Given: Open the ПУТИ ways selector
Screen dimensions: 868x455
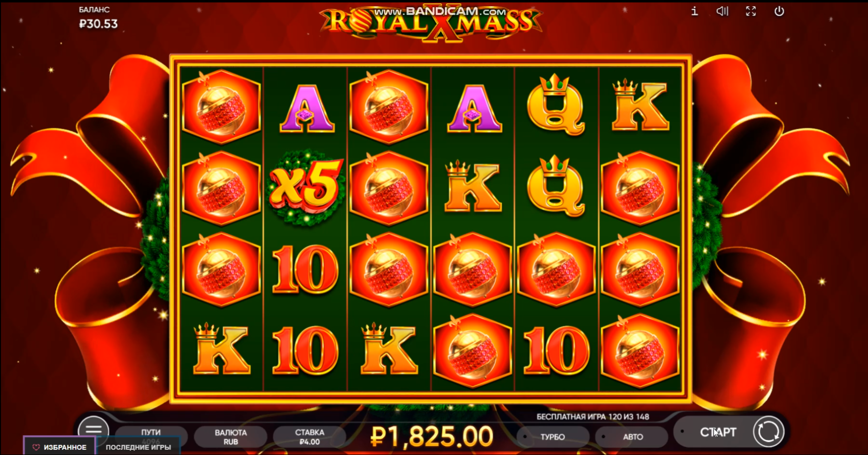Looking at the screenshot, I should 151,434.
